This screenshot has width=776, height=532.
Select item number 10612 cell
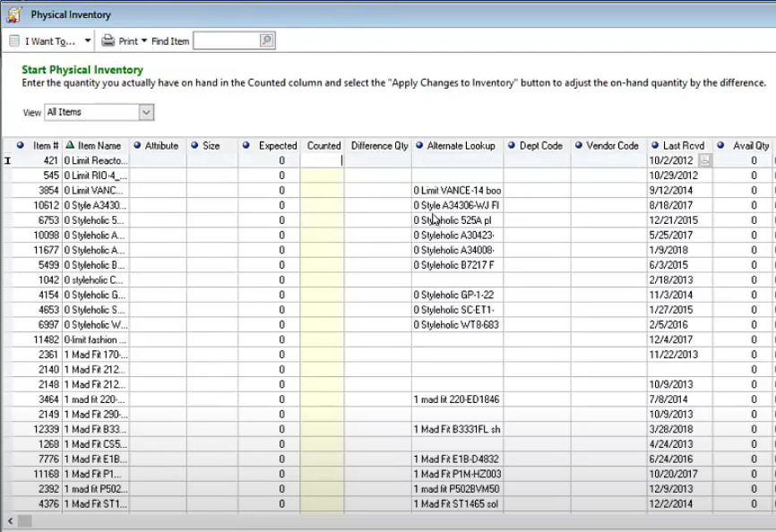46,205
